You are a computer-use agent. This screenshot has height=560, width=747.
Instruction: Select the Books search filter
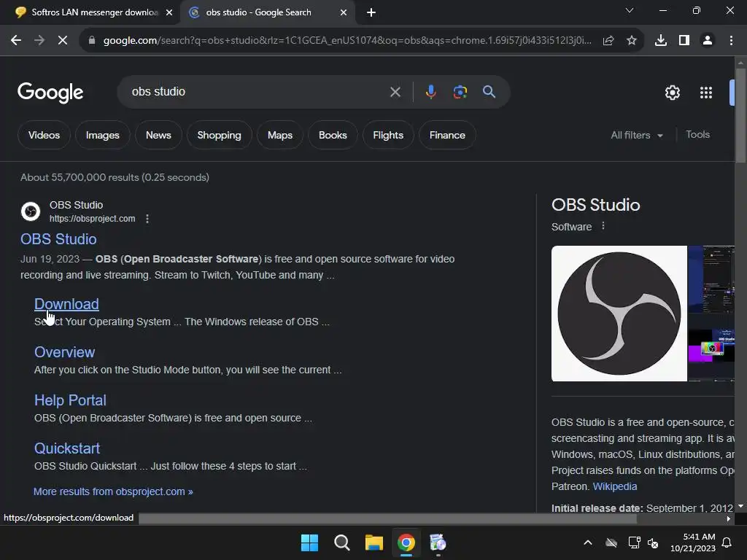pos(333,135)
